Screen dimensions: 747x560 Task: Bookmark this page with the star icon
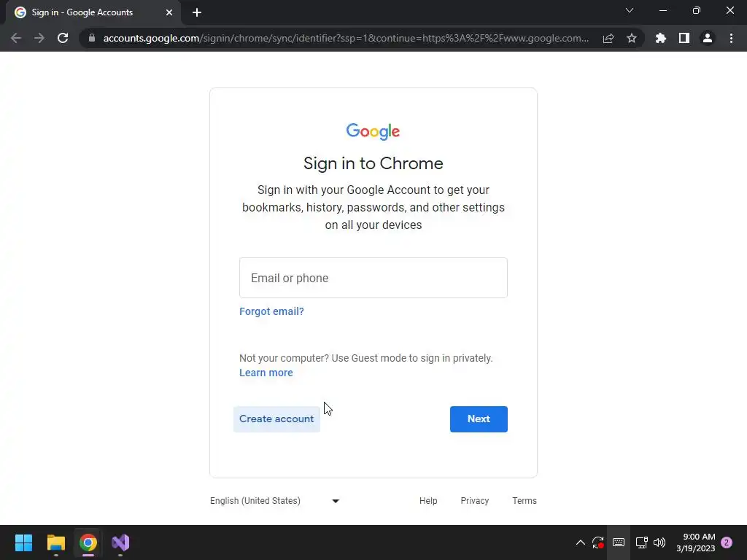click(x=632, y=38)
